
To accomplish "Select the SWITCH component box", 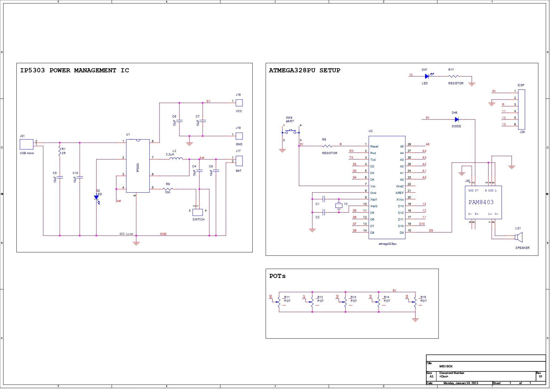I will (x=198, y=212).
